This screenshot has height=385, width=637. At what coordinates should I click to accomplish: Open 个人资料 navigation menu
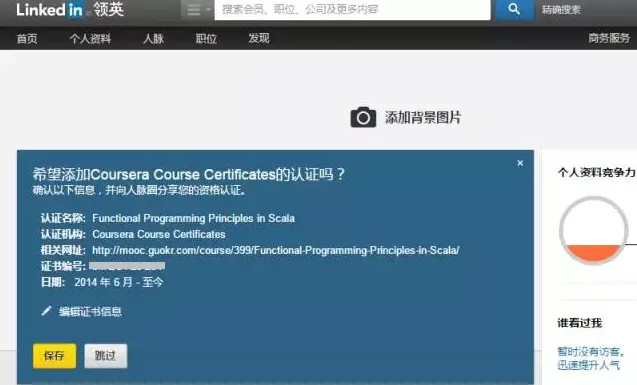tap(90, 39)
